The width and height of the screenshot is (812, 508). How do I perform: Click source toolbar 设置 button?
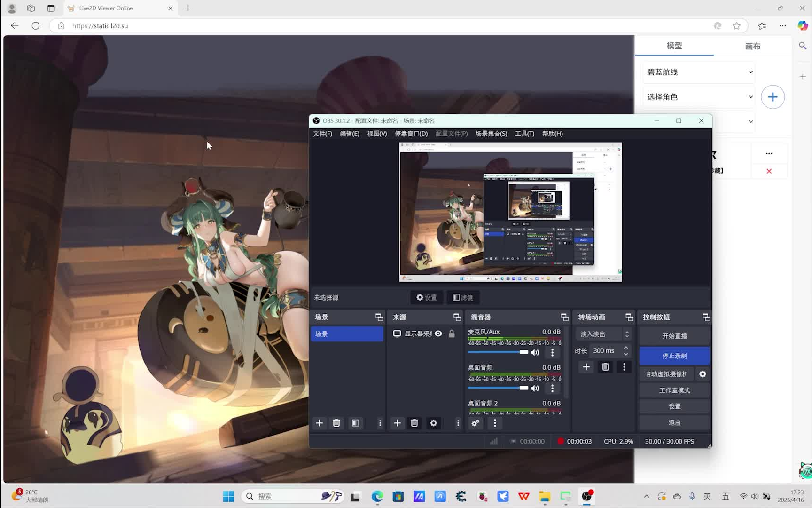point(426,297)
